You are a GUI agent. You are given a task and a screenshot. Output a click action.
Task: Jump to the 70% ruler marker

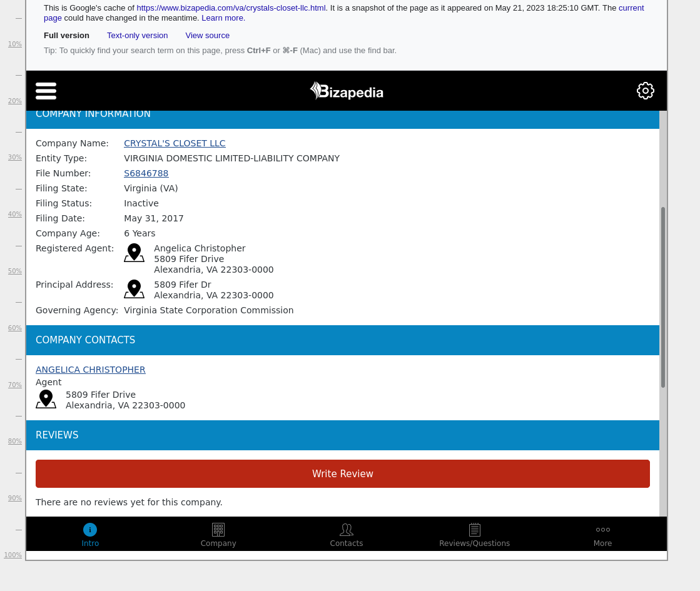(x=15, y=385)
